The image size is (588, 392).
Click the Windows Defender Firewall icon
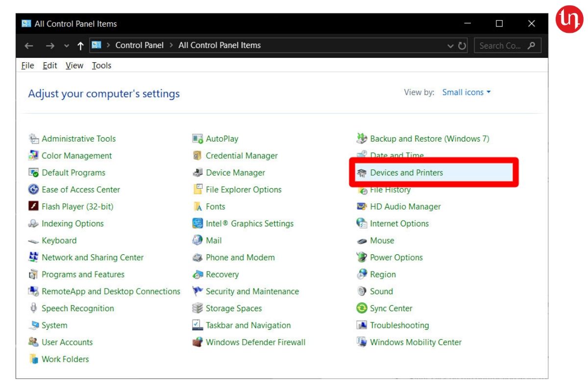coord(197,342)
